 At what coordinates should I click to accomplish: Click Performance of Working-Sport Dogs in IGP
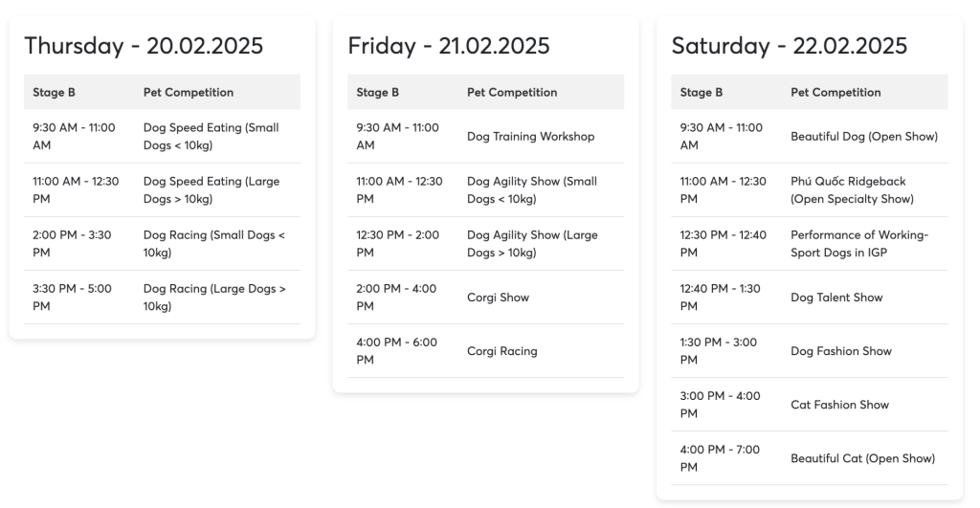pos(859,244)
